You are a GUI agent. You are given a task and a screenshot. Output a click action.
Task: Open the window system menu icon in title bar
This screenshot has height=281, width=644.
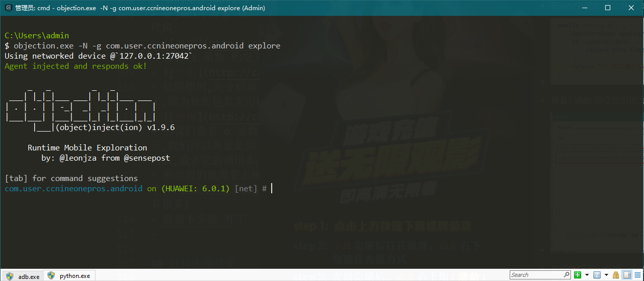coord(8,8)
